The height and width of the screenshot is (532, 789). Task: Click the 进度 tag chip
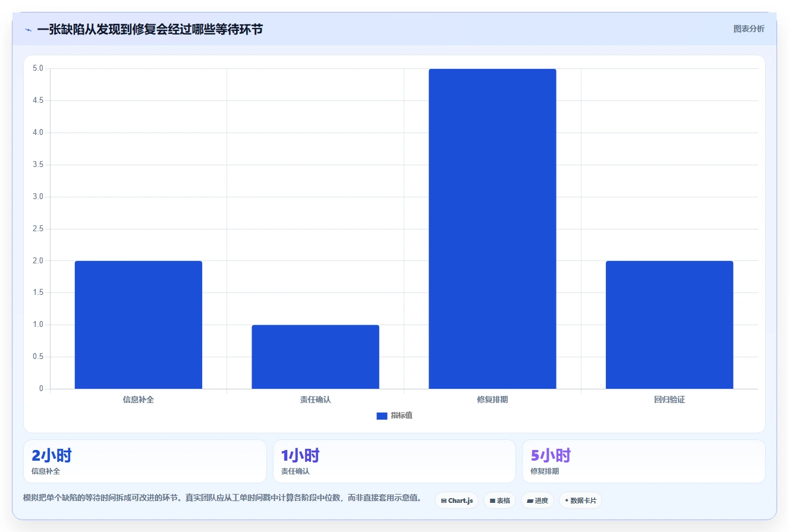point(537,500)
